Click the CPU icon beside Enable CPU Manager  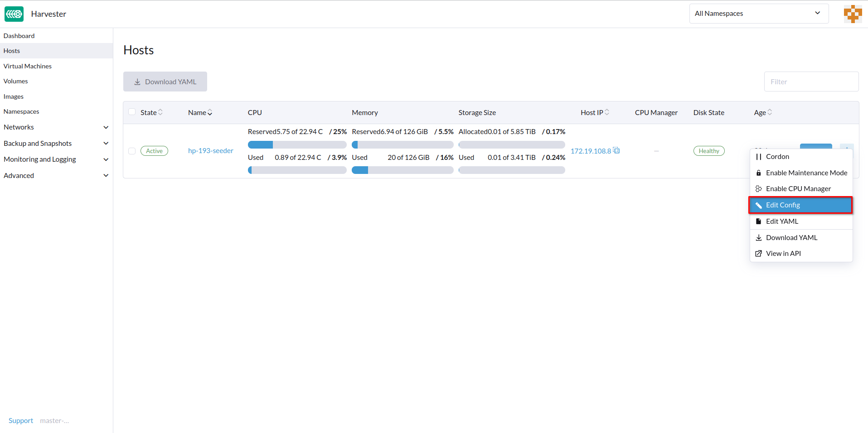click(759, 188)
